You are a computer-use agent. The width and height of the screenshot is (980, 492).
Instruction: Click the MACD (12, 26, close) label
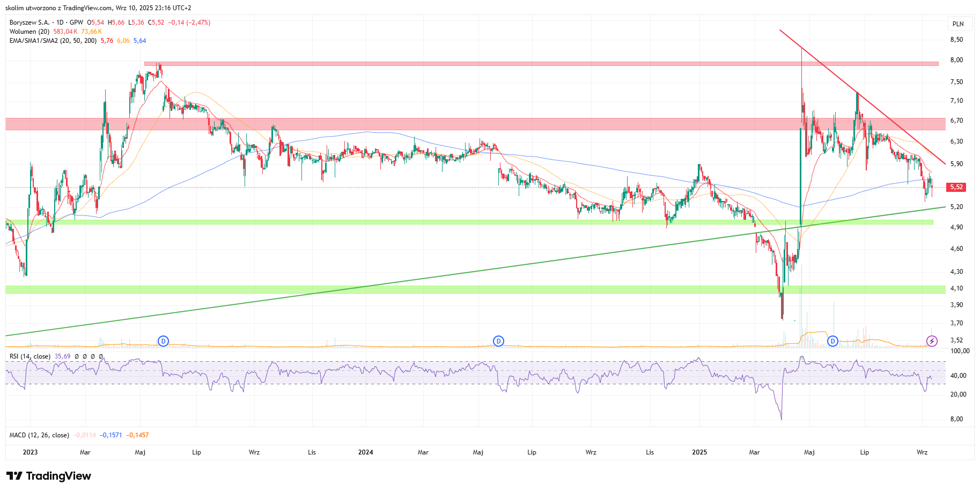tap(39, 435)
